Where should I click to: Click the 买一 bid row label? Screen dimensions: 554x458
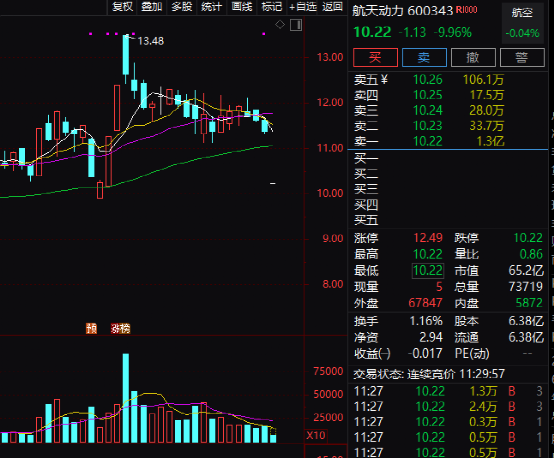point(366,158)
